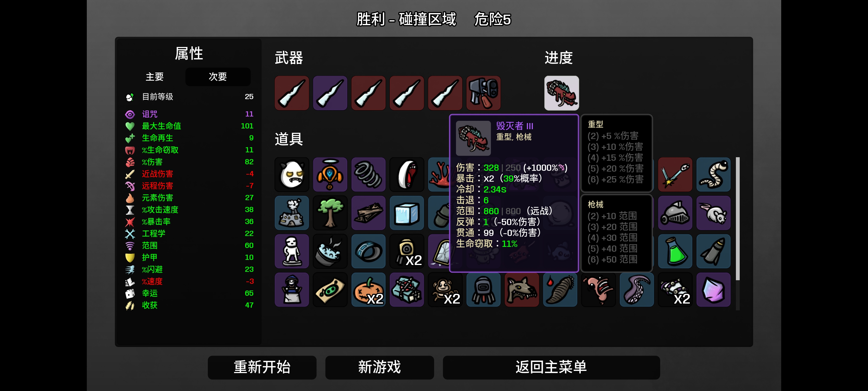
Task: Switch to the 主要 stats tab
Action: click(x=155, y=77)
